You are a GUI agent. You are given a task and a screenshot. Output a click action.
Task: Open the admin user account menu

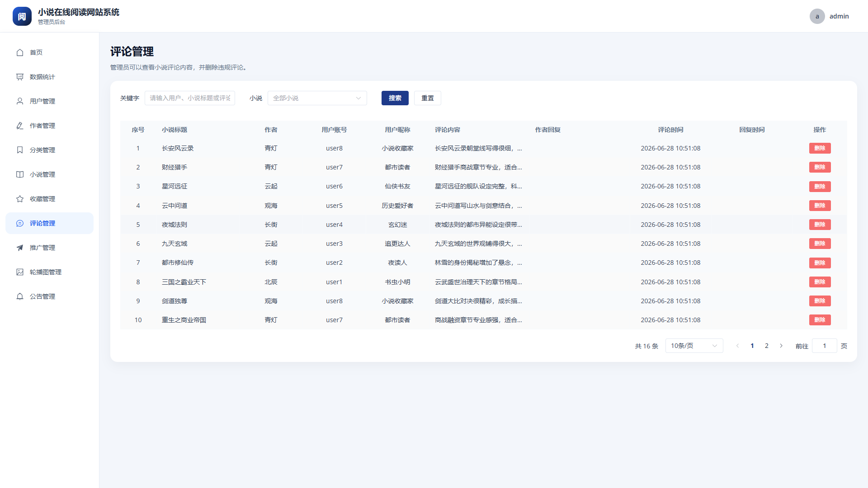point(829,16)
